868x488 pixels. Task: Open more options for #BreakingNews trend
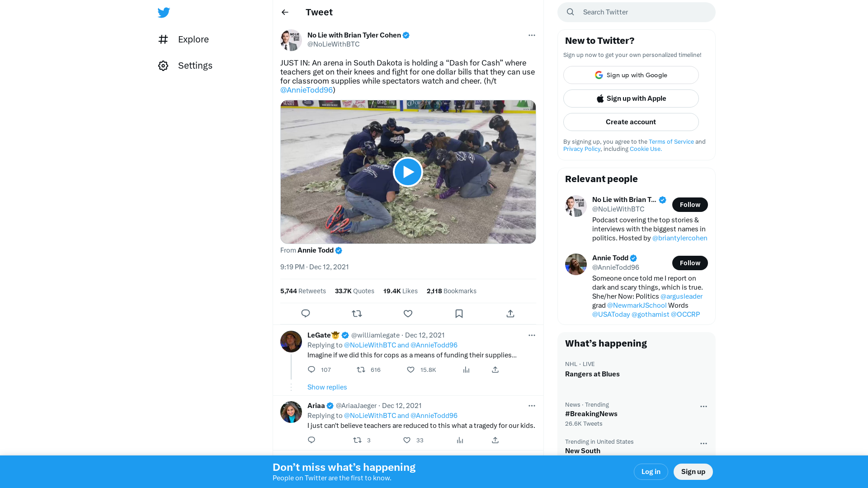[x=703, y=407]
